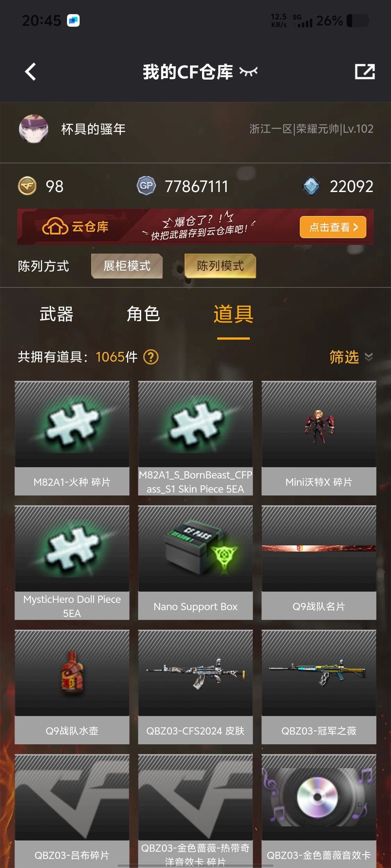The image size is (391, 868).
Task: Tap the CF coin currency icon
Action: pyautogui.click(x=27, y=186)
